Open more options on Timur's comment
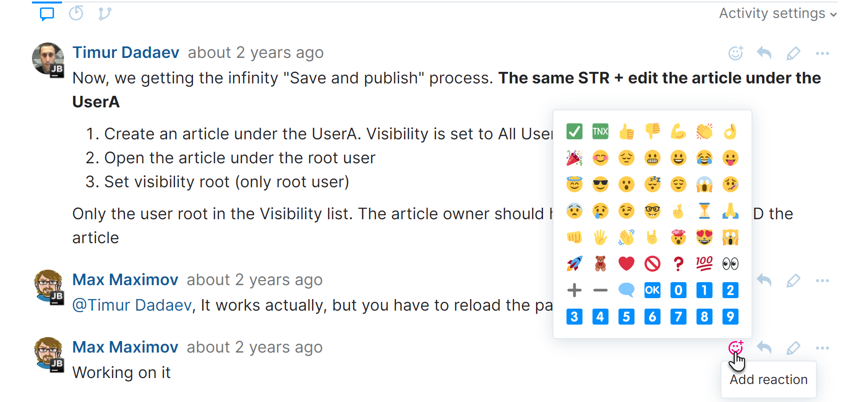This screenshot has height=402, width=868. pyautogui.click(x=822, y=52)
